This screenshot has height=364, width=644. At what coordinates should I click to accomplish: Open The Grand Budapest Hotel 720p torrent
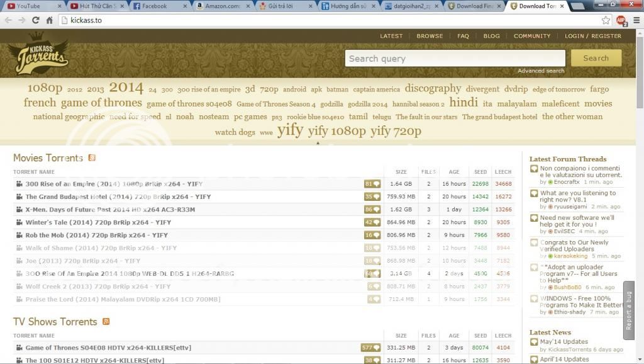pos(118,196)
